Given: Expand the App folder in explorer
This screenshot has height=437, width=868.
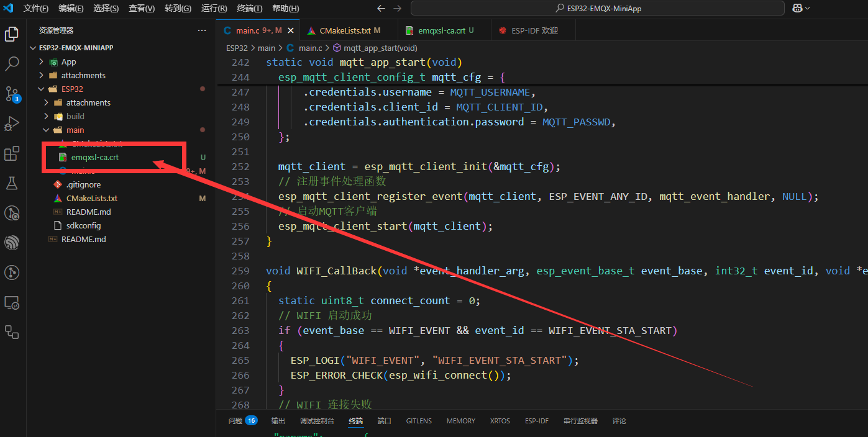Looking at the screenshot, I should pyautogui.click(x=42, y=61).
